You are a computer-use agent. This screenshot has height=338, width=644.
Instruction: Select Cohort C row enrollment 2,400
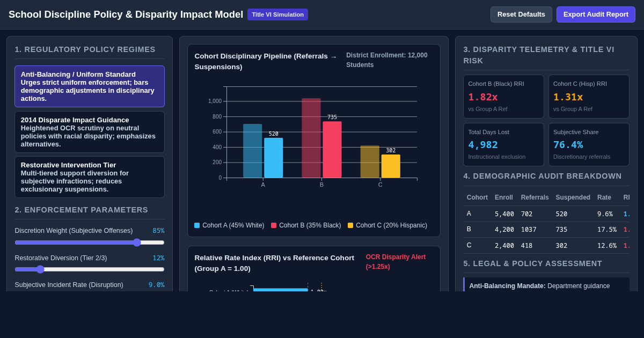[x=504, y=246]
